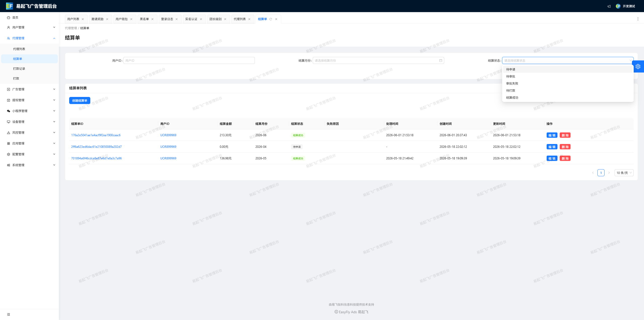Image resolution: width=644 pixels, height=320 pixels.
Task: Choose 待打款 from status dropdown
Action: click(568, 91)
